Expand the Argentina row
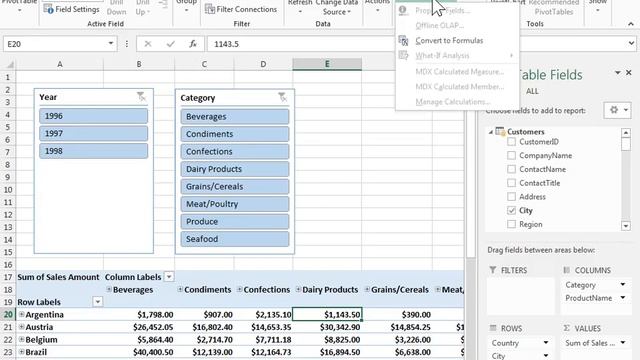Viewport: 640px width, 360px height. tap(22, 314)
